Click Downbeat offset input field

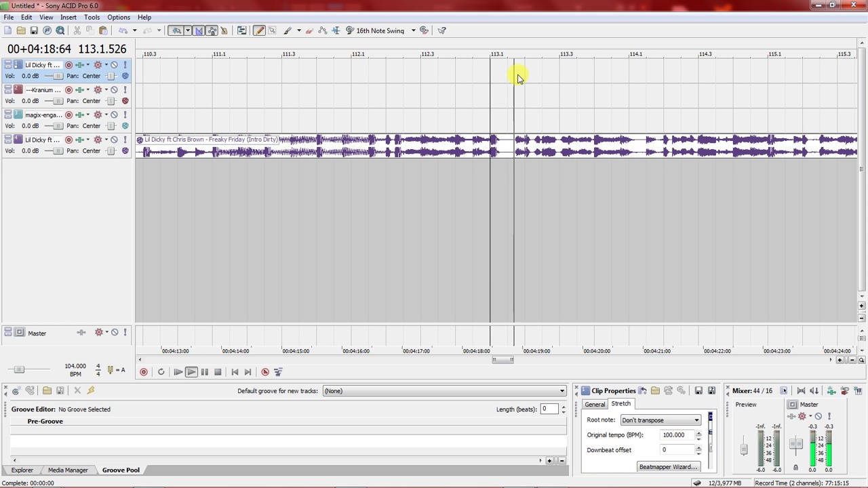(677, 450)
